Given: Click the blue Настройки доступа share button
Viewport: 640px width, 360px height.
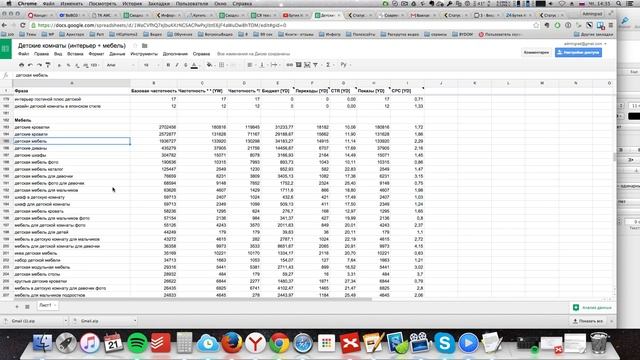Looking at the screenshot, I should [x=578, y=52].
